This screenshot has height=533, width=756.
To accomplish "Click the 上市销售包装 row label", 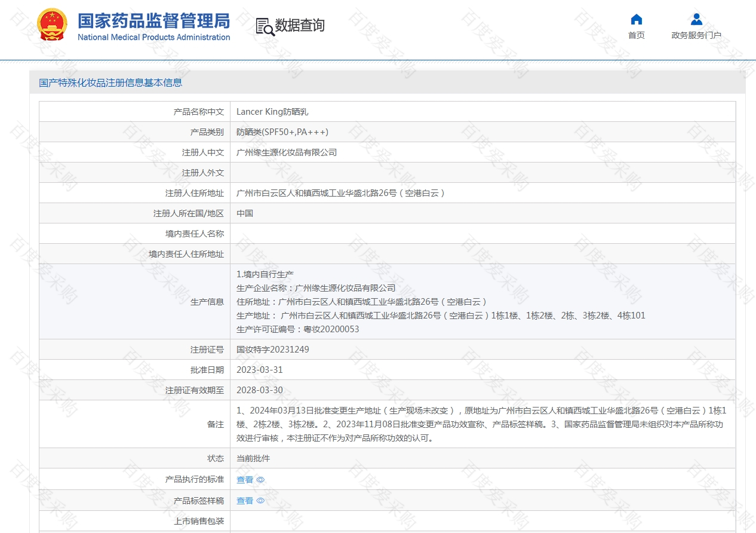I will point(199,521).
